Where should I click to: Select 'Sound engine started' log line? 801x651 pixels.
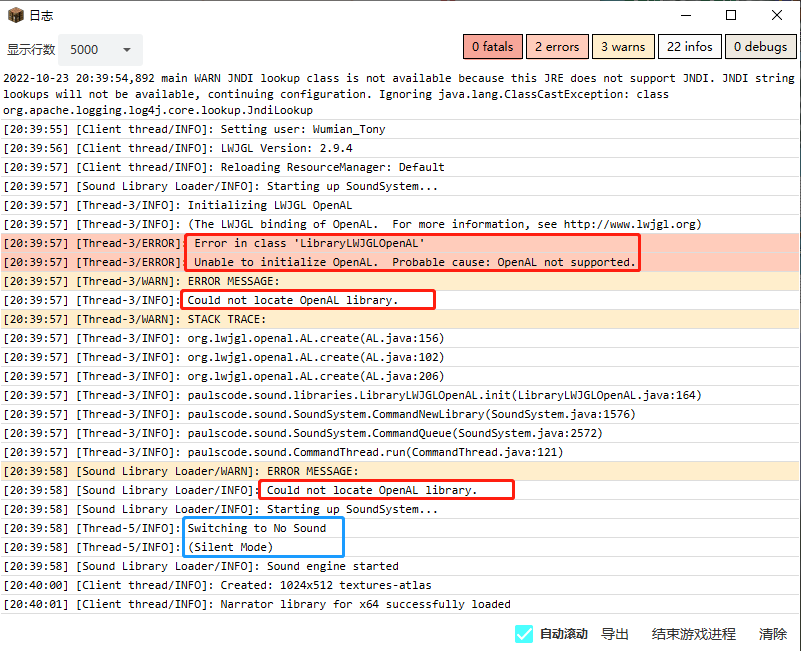(400, 566)
